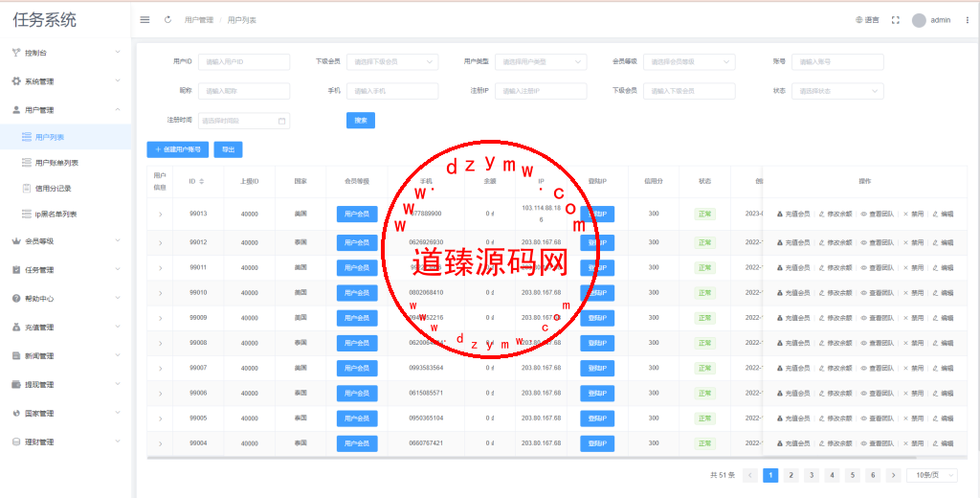Click 充值会员 for user 99013
The height and width of the screenshot is (498, 980).
pyautogui.click(x=793, y=214)
